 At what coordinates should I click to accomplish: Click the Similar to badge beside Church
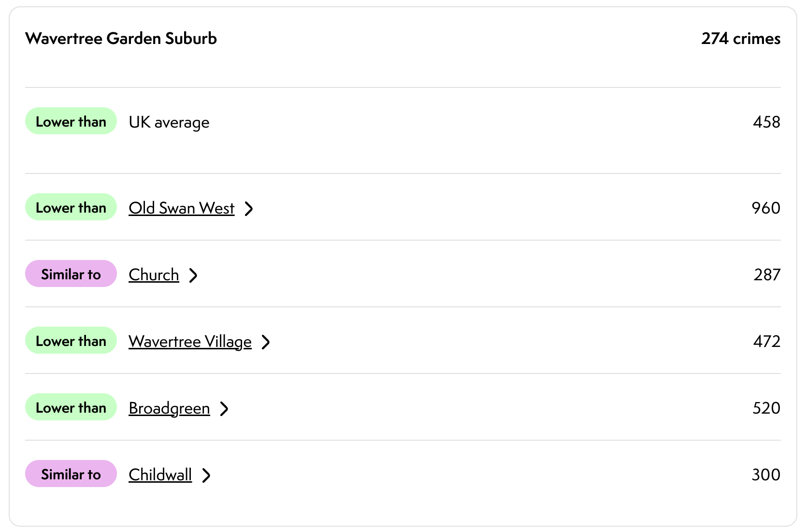(x=71, y=274)
